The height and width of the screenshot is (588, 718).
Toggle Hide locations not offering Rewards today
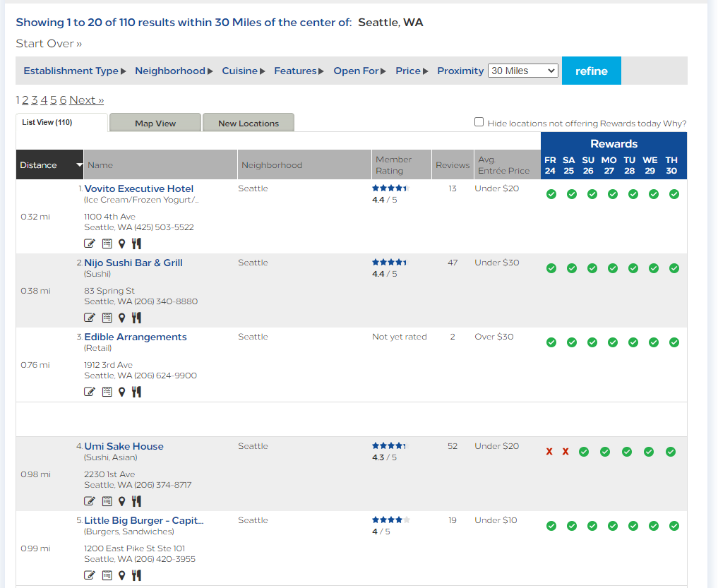pyautogui.click(x=479, y=122)
